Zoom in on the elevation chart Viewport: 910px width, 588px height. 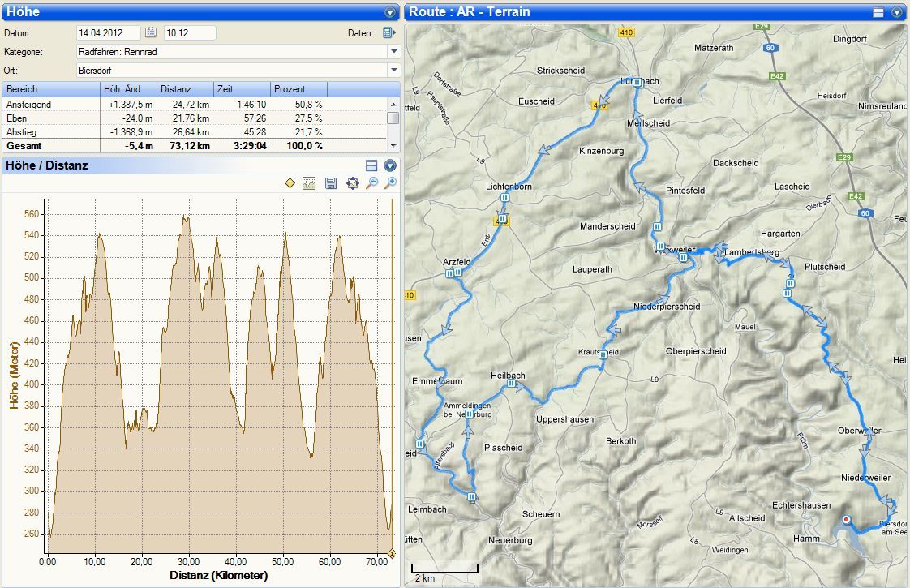[x=391, y=184]
